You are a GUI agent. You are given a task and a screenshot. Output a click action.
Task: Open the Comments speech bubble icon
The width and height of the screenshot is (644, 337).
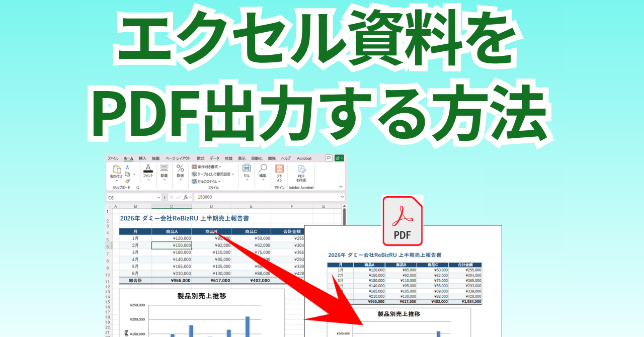[329, 158]
